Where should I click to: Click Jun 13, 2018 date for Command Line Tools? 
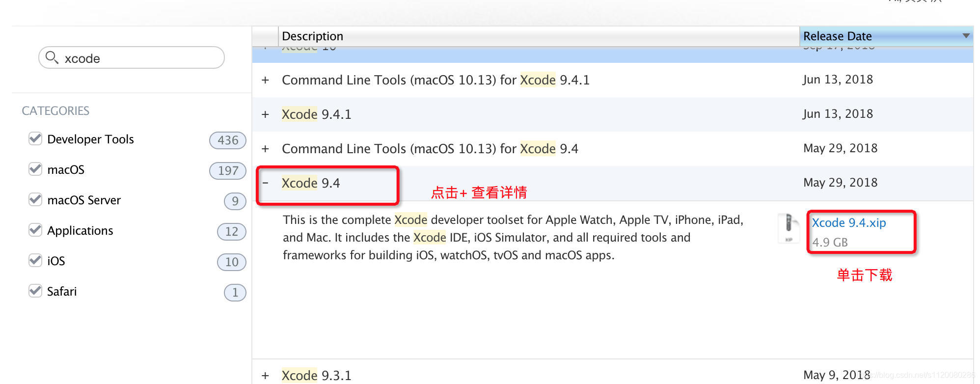838,80
